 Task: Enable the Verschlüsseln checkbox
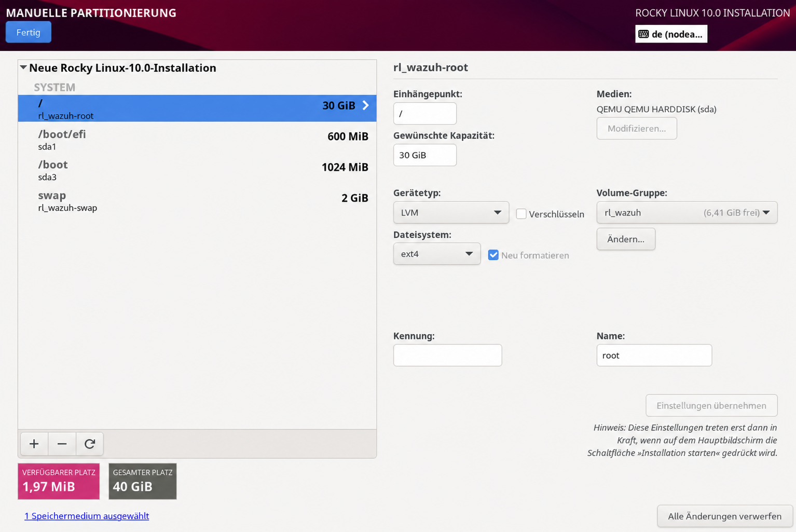click(521, 214)
